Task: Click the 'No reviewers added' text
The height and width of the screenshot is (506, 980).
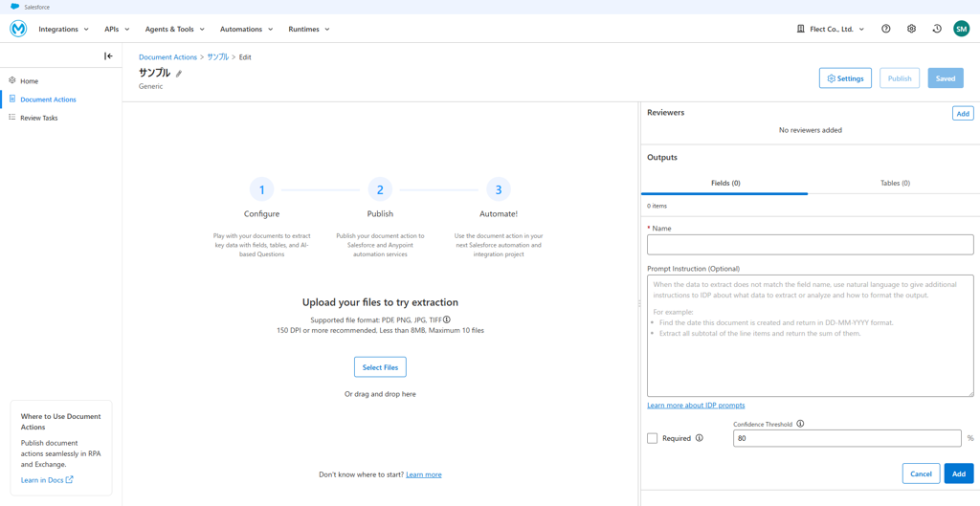Action: 810,130
